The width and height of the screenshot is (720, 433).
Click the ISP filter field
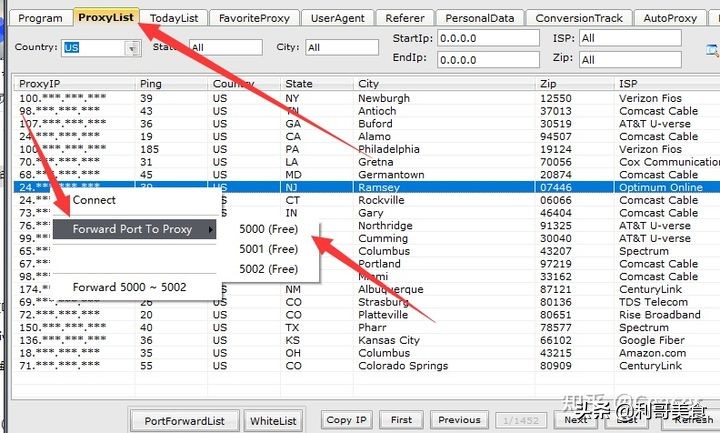(x=630, y=38)
